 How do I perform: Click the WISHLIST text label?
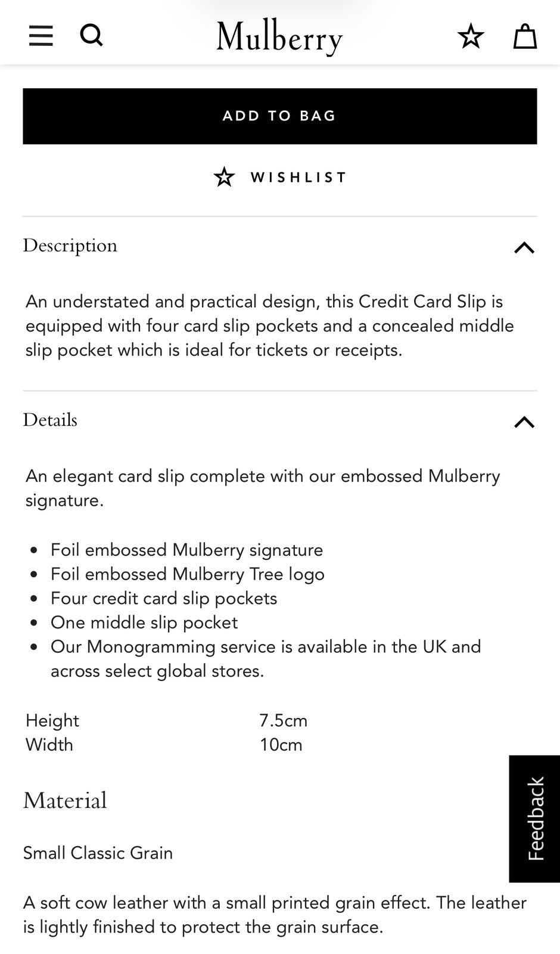tap(298, 177)
